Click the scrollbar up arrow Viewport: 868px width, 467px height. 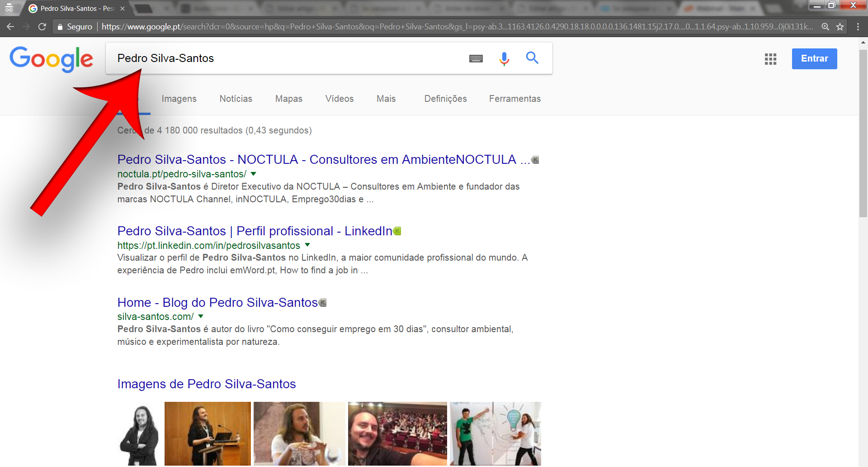pyautogui.click(x=863, y=43)
